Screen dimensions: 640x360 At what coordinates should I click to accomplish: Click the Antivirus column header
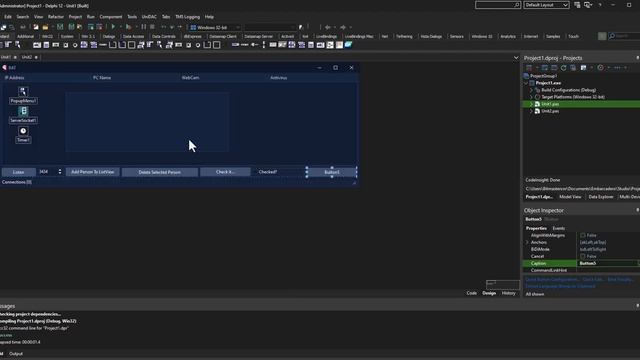(x=279, y=78)
